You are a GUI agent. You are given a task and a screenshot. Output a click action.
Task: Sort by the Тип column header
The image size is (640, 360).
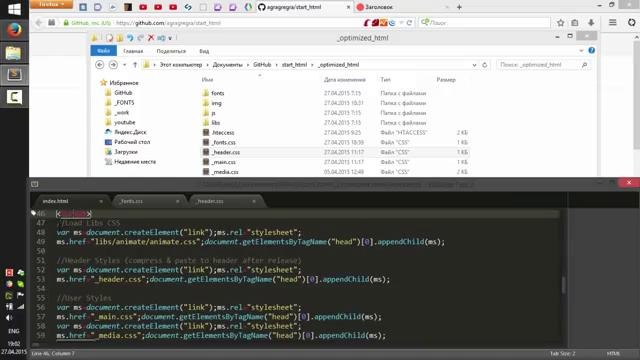pos(385,80)
